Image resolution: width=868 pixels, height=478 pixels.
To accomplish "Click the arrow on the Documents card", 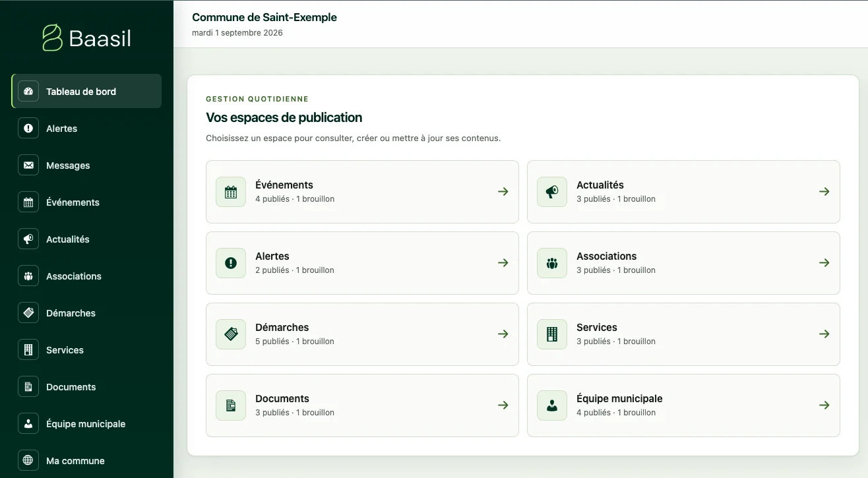I will coord(503,405).
